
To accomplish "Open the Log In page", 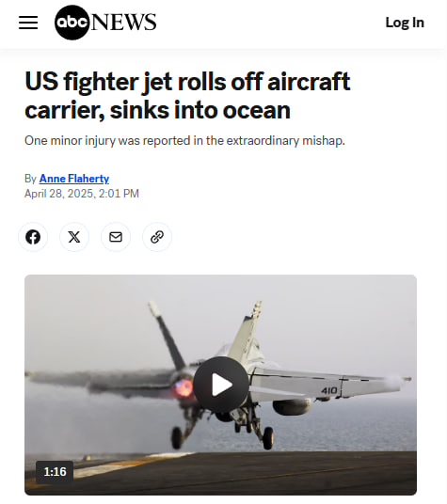I will (x=405, y=23).
